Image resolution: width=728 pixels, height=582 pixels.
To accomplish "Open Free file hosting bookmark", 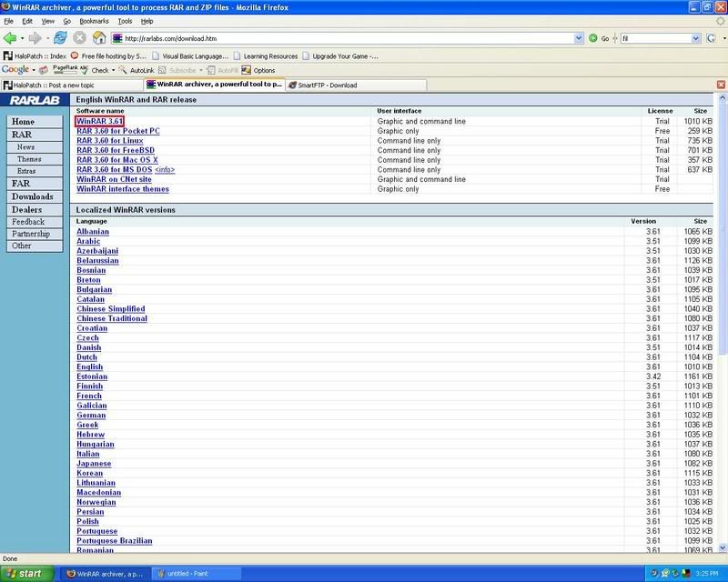I will coord(108,55).
